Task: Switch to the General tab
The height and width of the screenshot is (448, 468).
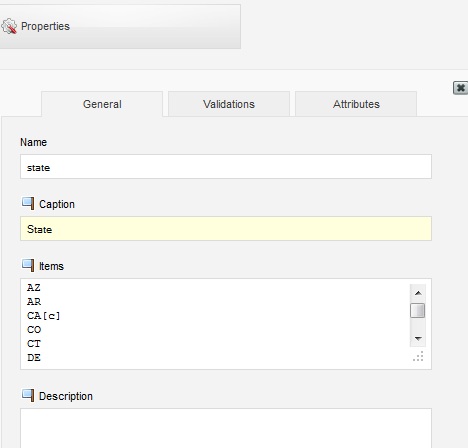Action: click(x=102, y=104)
